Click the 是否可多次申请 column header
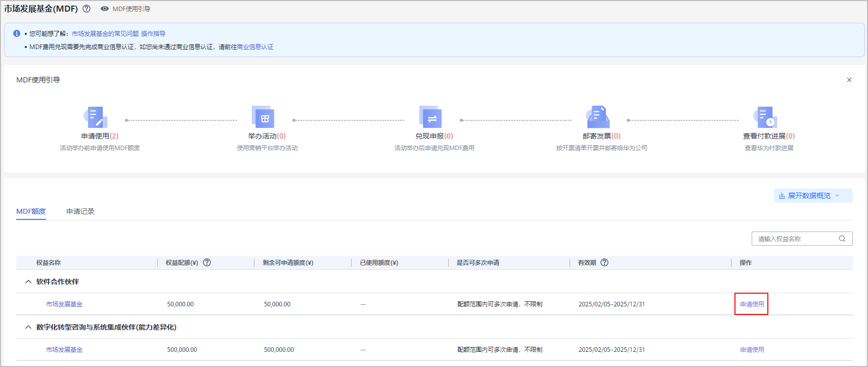868x367 pixels. click(478, 263)
